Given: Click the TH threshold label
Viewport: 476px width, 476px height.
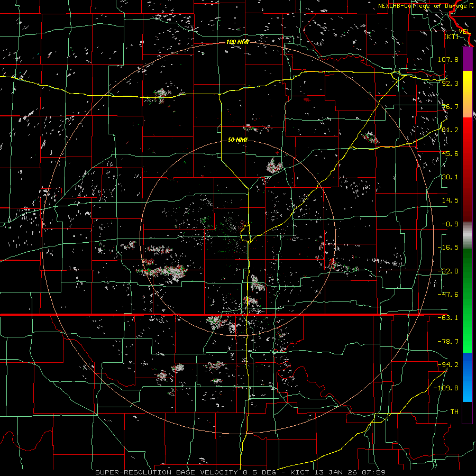Looking at the screenshot, I should pos(454,412).
